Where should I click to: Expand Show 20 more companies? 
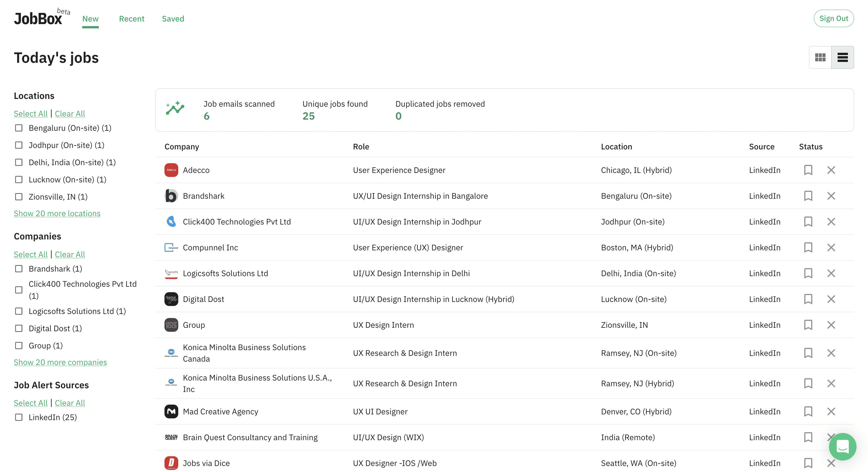point(60,362)
